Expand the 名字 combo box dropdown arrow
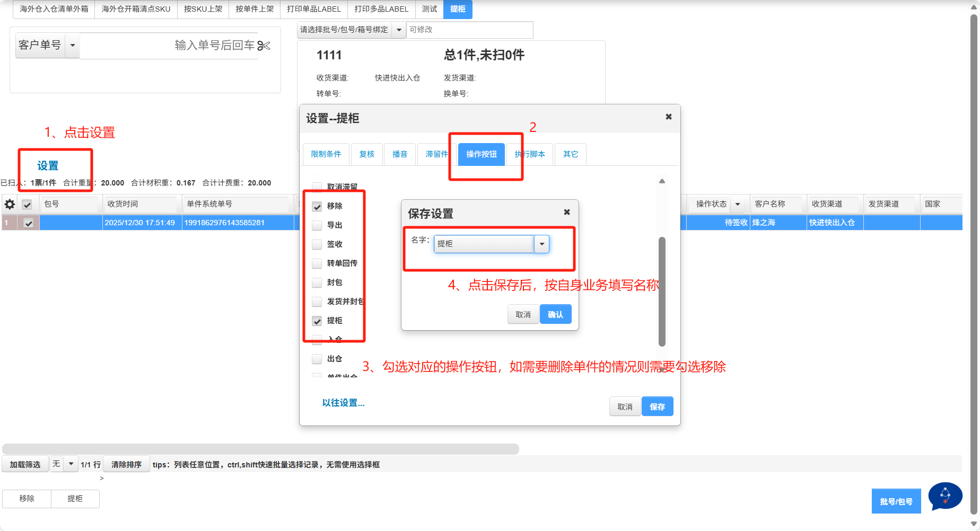The height and width of the screenshot is (531, 980). [x=541, y=244]
